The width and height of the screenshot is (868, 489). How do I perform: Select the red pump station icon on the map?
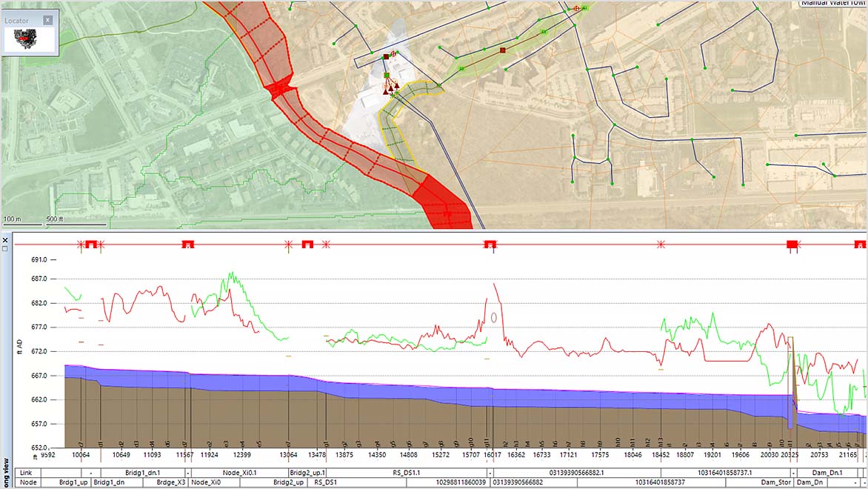coord(386,56)
